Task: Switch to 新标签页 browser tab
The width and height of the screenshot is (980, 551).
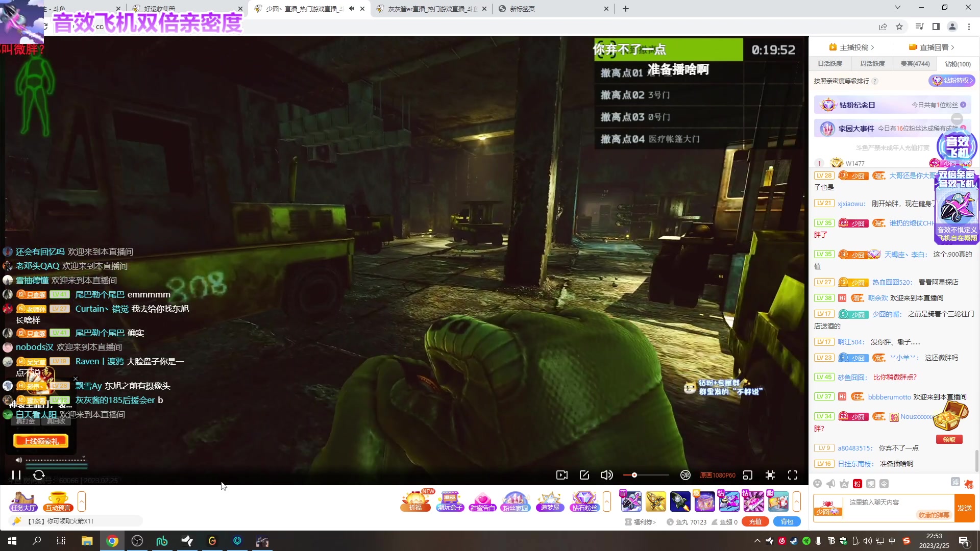Action: 554,9
